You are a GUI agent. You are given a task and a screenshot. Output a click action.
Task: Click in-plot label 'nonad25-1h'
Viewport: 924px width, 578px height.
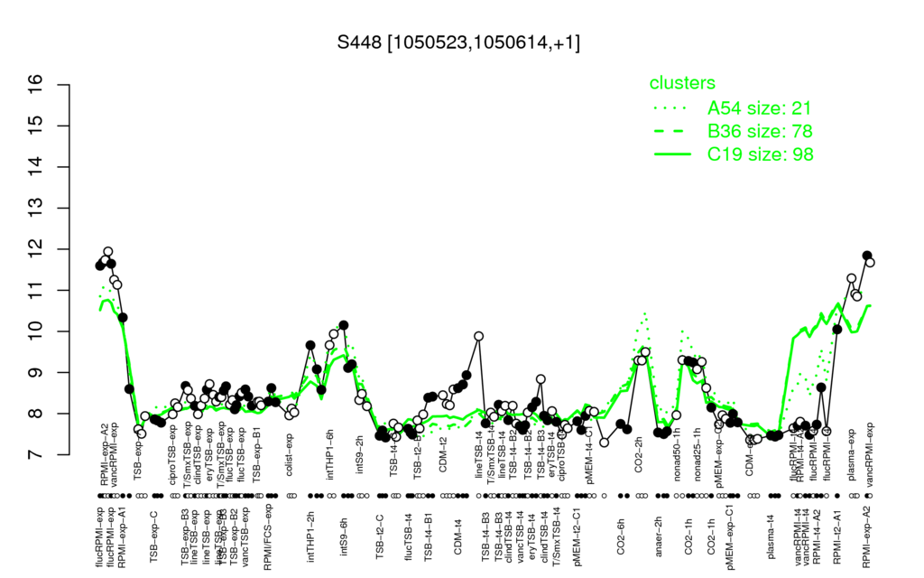click(698, 456)
